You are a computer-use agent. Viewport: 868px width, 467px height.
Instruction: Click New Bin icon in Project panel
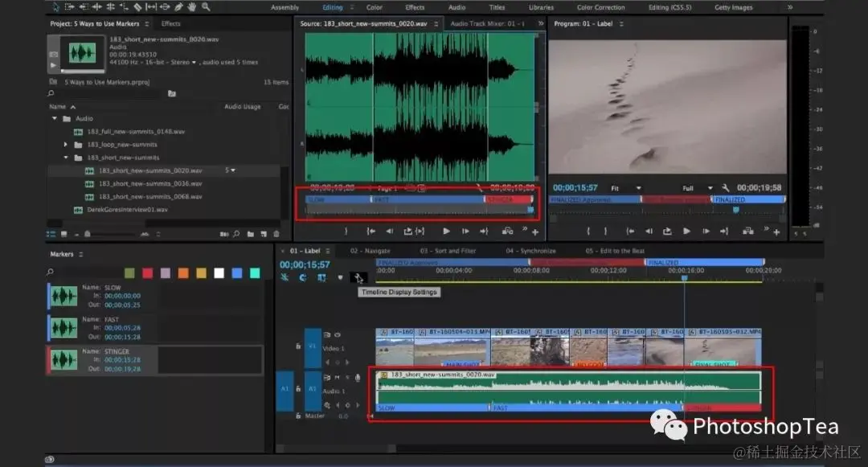click(250, 234)
